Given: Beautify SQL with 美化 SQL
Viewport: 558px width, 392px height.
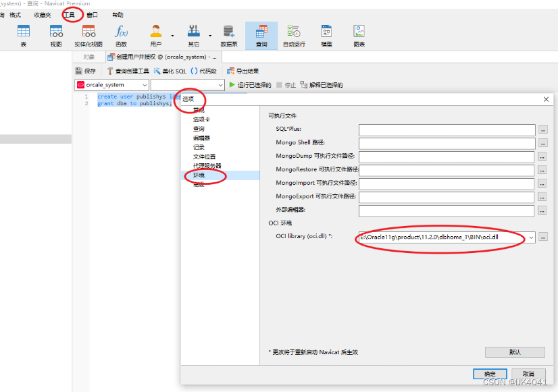Looking at the screenshot, I should click(x=170, y=71).
